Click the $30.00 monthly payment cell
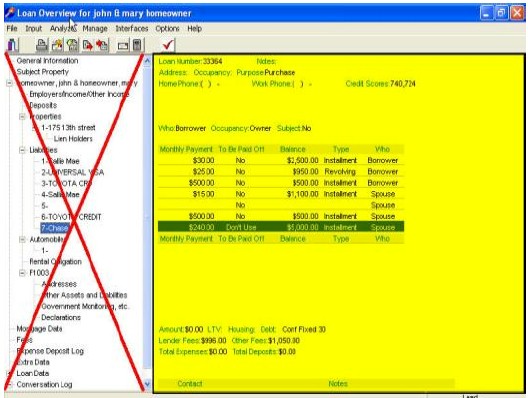 [x=203, y=161]
